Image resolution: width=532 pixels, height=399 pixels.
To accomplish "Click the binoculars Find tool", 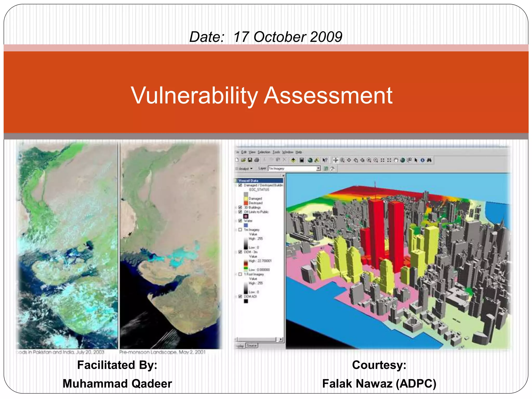I will click(x=429, y=160).
